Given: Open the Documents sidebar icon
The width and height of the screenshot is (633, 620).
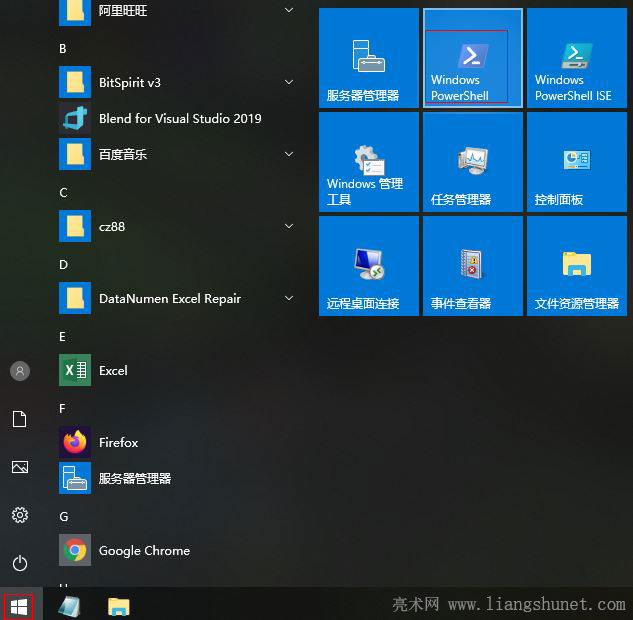Looking at the screenshot, I should tap(20, 419).
